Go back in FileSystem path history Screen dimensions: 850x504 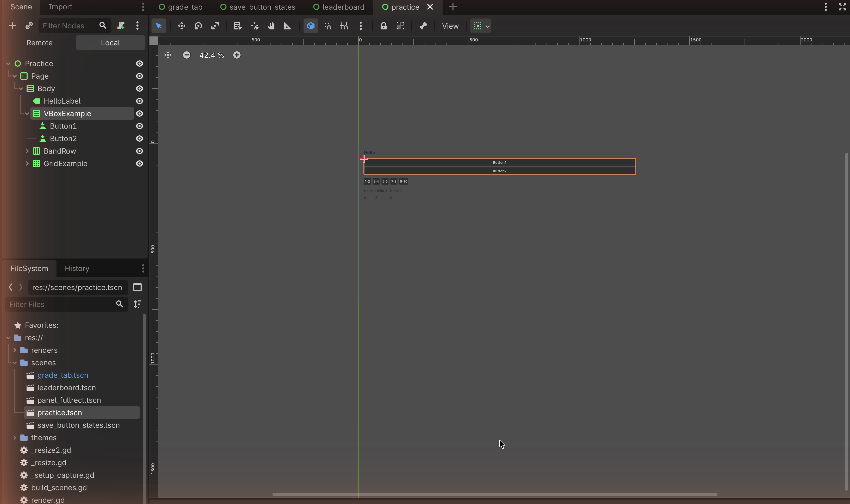click(10, 287)
